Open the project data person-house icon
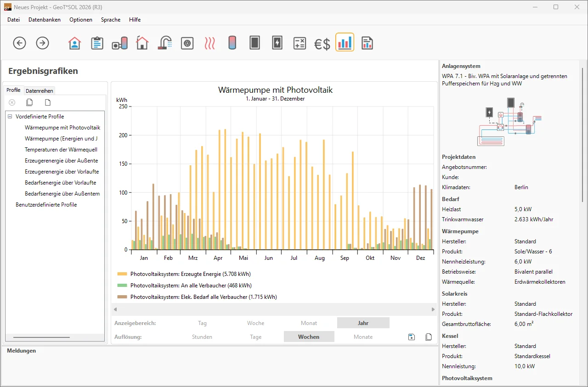588x387 pixels. coord(74,43)
